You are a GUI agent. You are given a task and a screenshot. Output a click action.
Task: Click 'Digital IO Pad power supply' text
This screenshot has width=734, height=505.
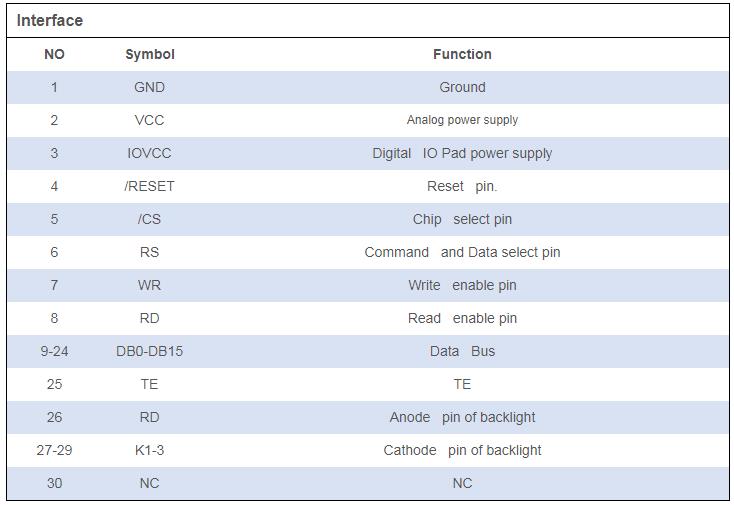pos(462,154)
